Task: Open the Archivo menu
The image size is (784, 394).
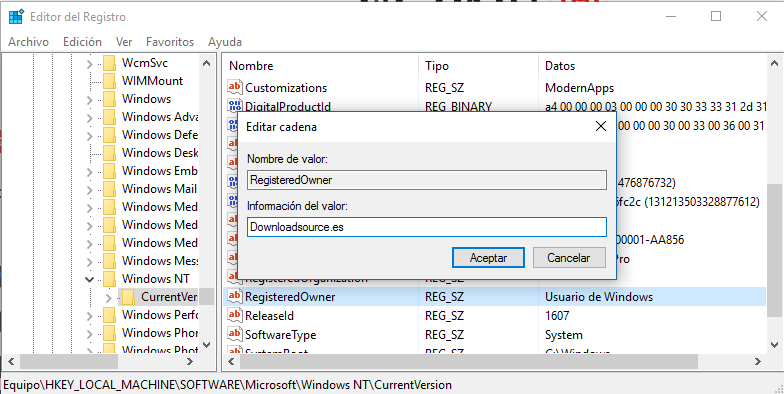Action: [x=28, y=42]
